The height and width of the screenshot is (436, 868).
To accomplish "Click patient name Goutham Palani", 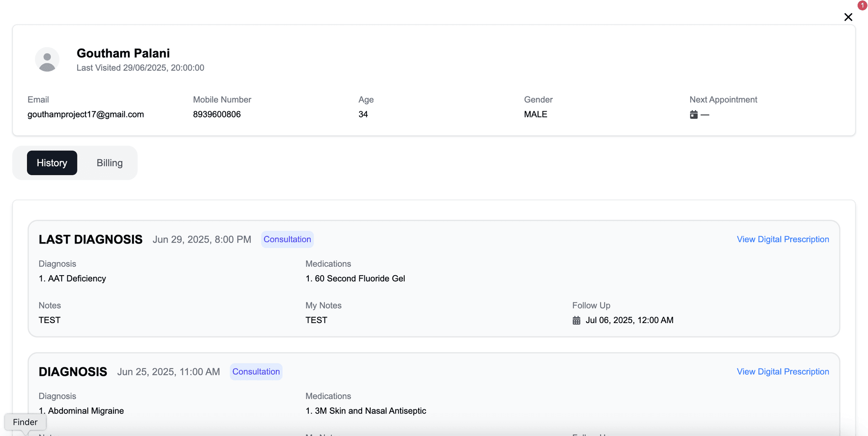I will pos(123,53).
